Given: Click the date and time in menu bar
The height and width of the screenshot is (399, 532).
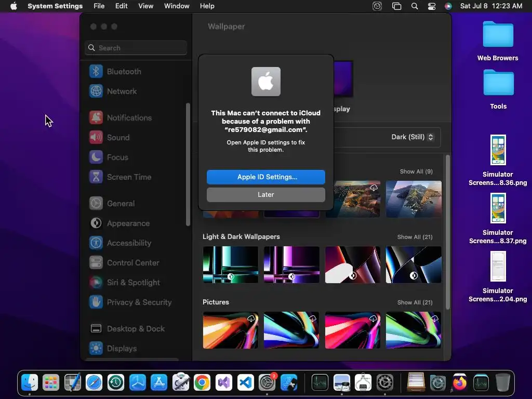Looking at the screenshot, I should click(491, 6).
